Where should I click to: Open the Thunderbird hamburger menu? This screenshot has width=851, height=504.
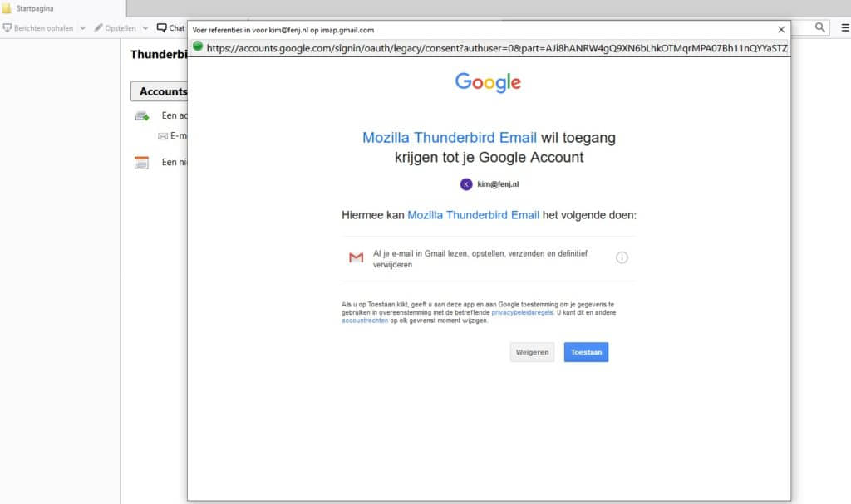pyautogui.click(x=845, y=27)
